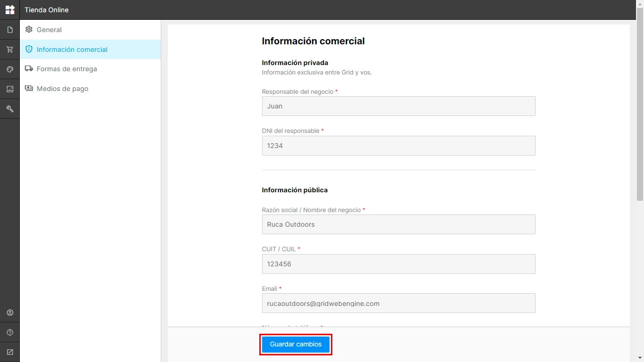Click the truck icon beside Formas de entrega
The height and width of the screenshot is (362, 644).
29,68
